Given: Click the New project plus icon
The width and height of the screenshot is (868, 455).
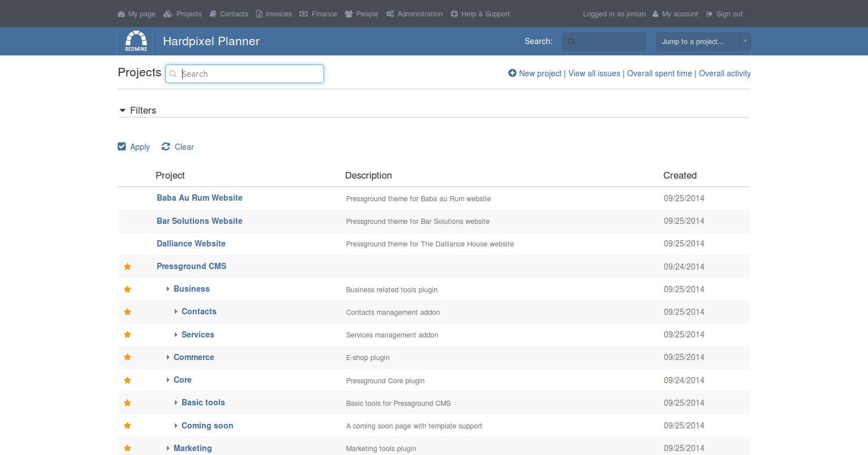Looking at the screenshot, I should (512, 73).
